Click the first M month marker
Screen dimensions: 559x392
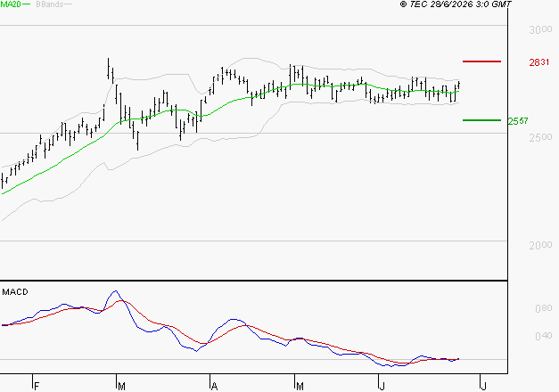point(121,387)
